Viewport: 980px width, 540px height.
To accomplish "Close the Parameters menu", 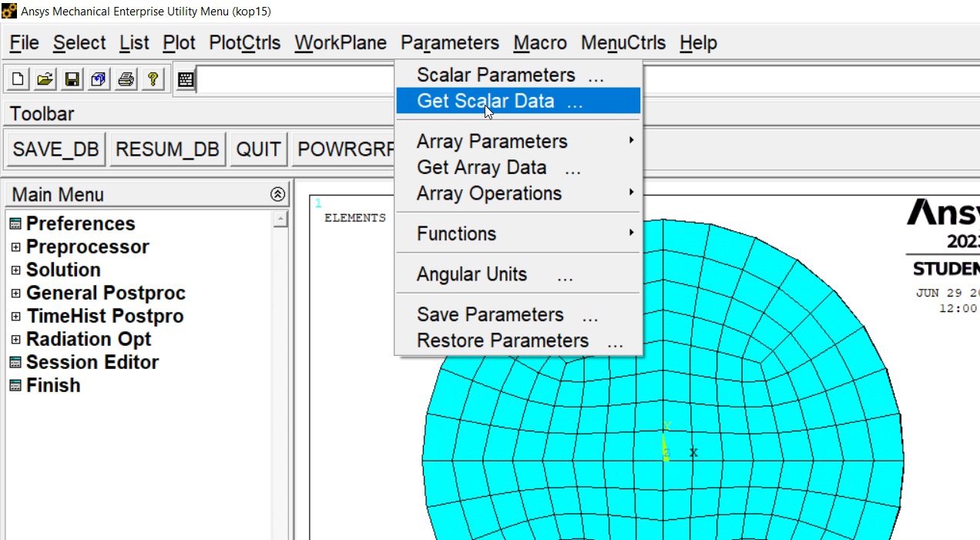I will (450, 43).
